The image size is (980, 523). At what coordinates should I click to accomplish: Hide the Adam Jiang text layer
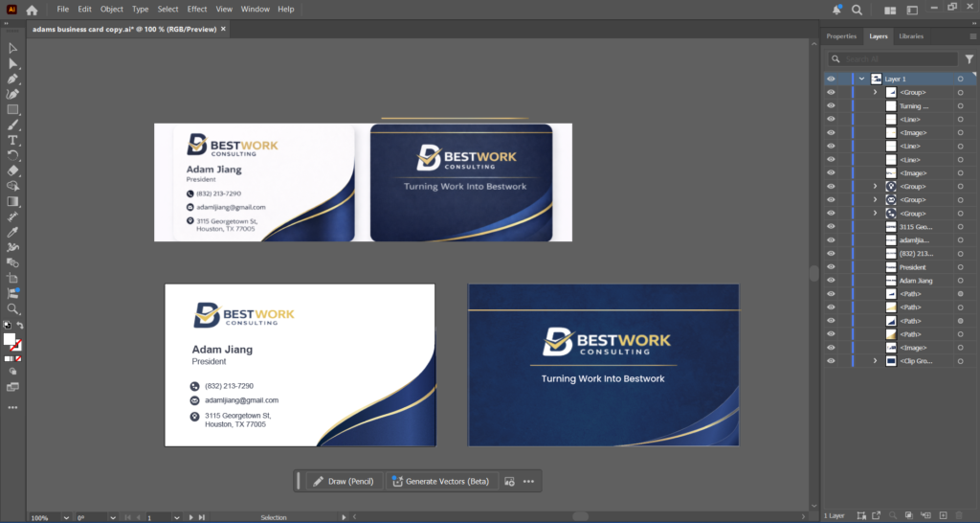(831, 281)
